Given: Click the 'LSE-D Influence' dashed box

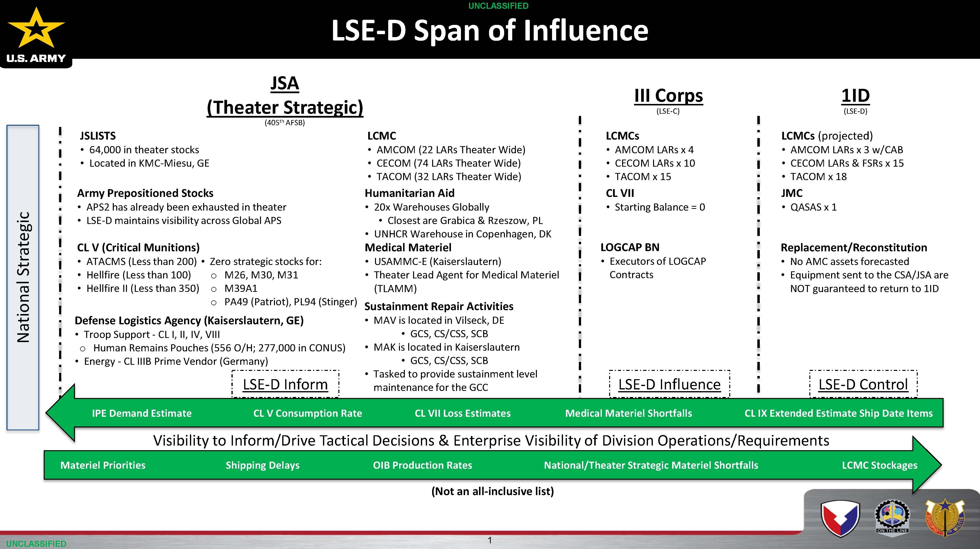Looking at the screenshot, I should point(669,384).
